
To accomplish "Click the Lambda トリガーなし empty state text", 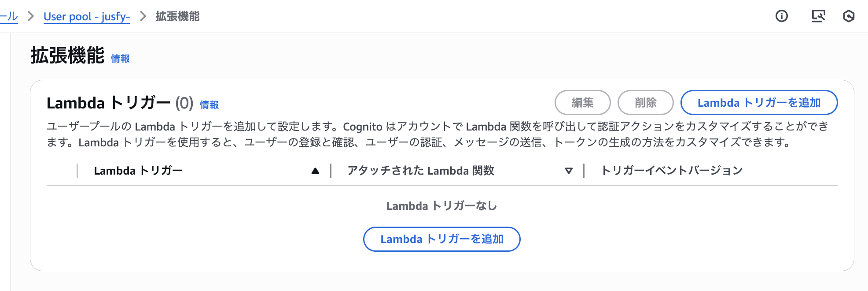I will point(441,205).
